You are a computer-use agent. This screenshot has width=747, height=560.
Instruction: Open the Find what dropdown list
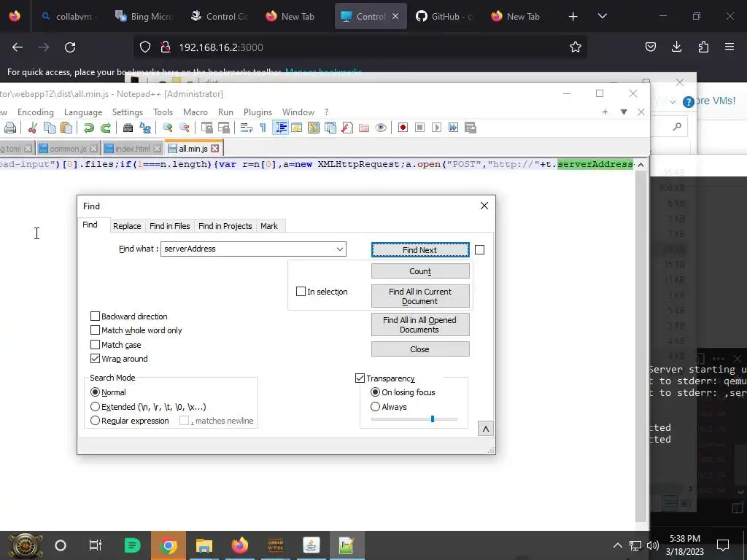coord(340,249)
